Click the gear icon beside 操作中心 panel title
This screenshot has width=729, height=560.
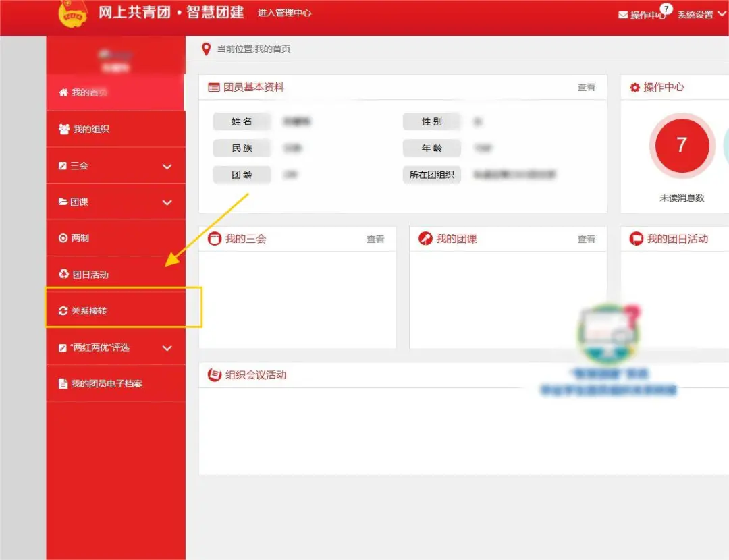tap(634, 87)
